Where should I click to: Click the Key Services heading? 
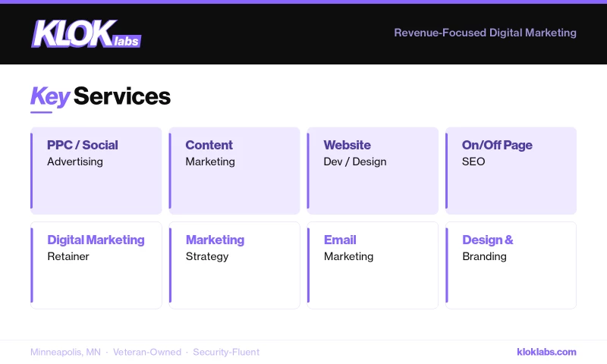click(100, 96)
